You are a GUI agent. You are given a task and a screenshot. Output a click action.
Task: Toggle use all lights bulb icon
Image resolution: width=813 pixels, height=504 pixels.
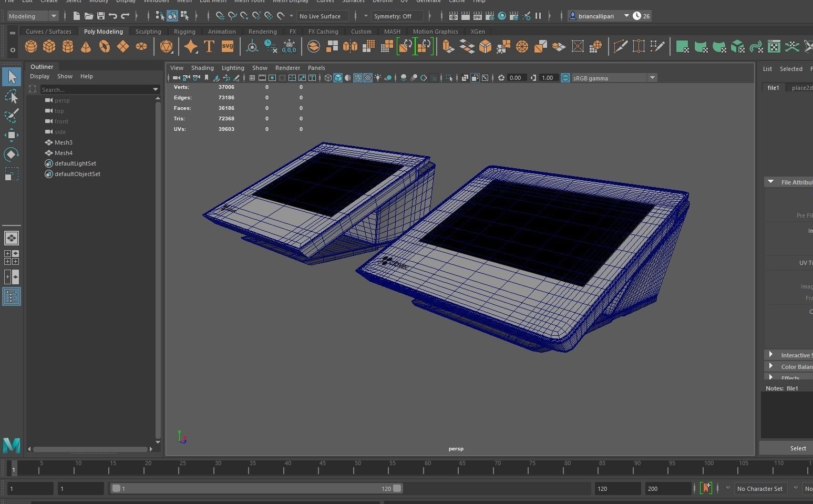point(378,78)
